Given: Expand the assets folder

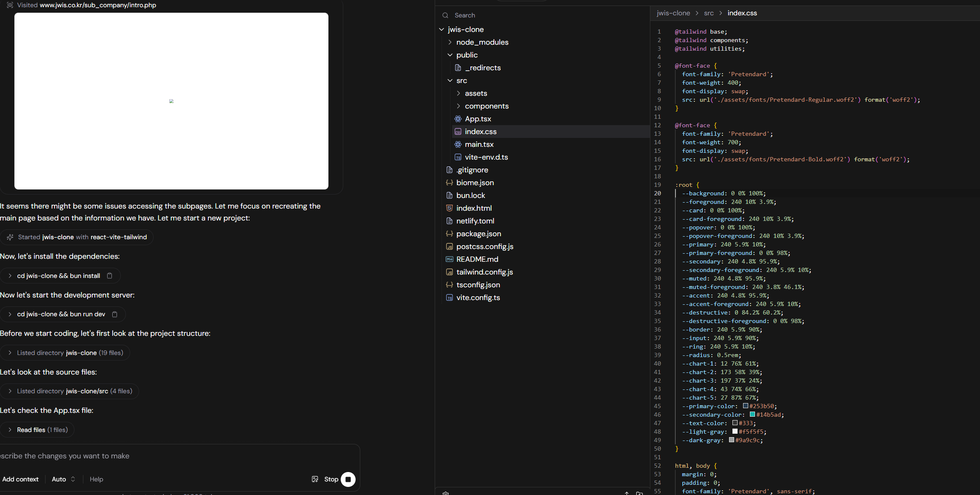Looking at the screenshot, I should pos(459,93).
